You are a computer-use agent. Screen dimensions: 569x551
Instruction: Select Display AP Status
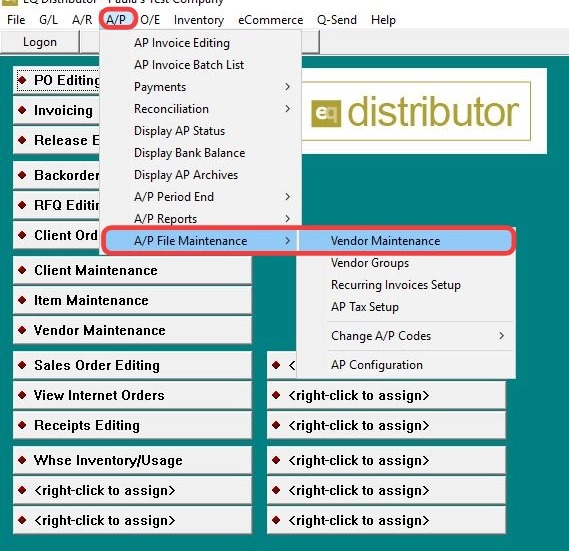[x=200, y=131]
